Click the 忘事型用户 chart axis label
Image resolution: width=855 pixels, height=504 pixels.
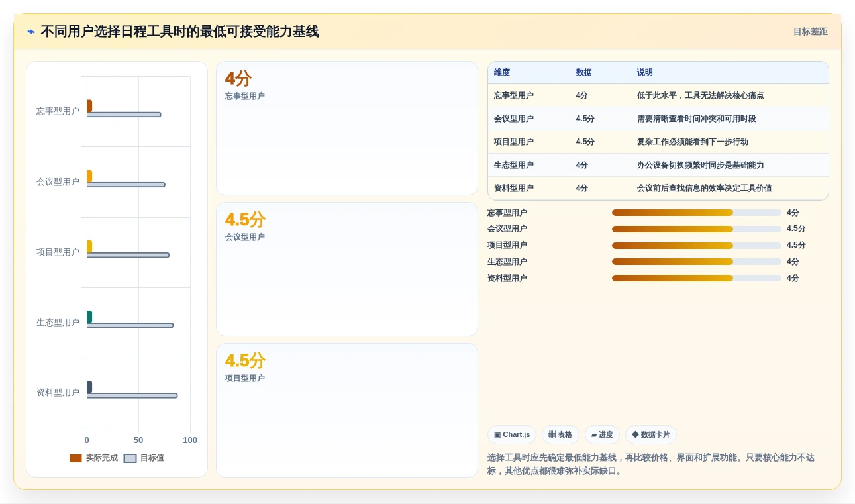point(58,111)
